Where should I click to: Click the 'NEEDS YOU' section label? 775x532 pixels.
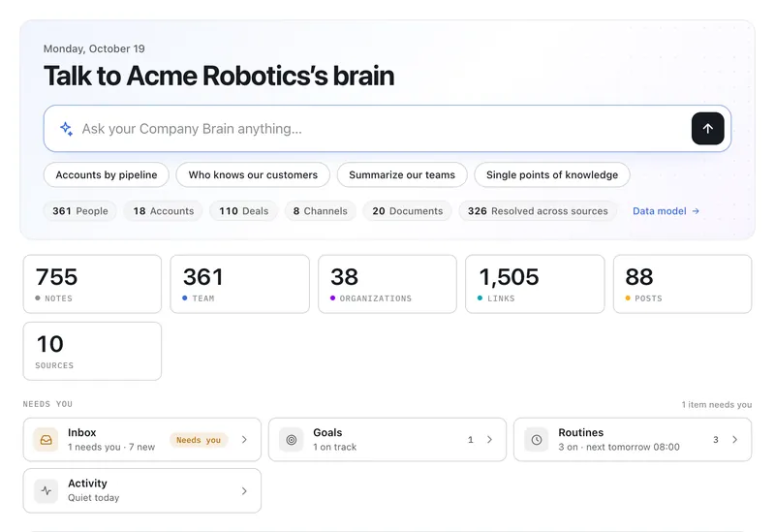(x=47, y=404)
